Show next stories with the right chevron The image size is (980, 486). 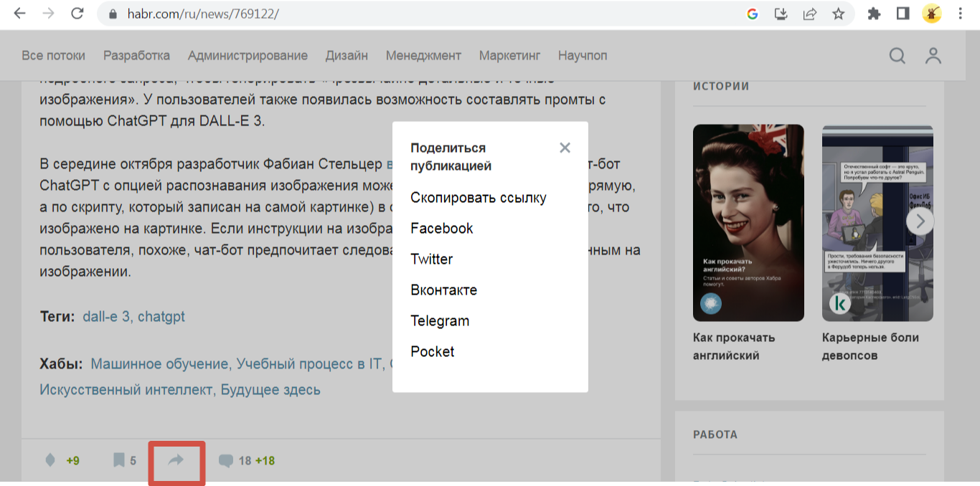920,221
